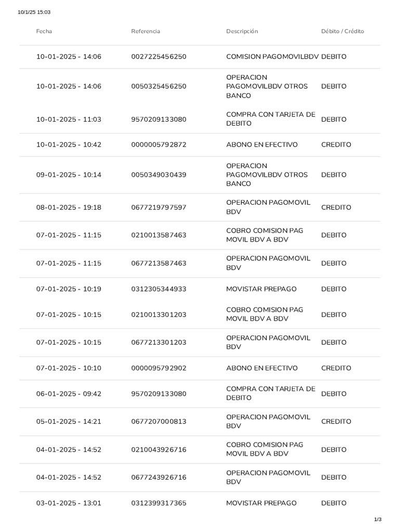Click the Fecha column header
The height and width of the screenshot is (532, 399).
click(44, 31)
